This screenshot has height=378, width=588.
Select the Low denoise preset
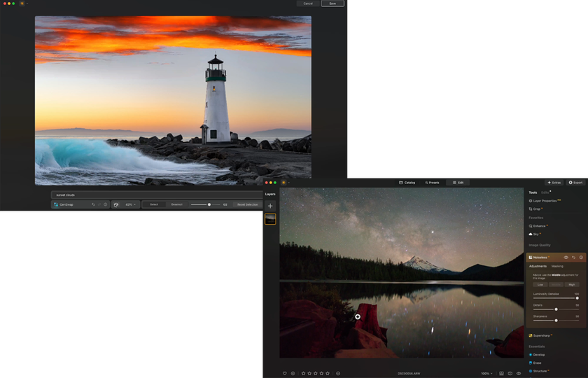pos(540,285)
